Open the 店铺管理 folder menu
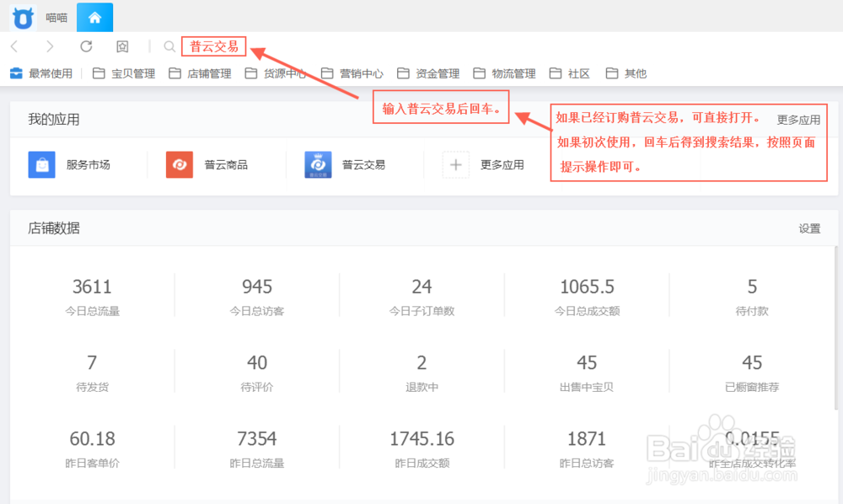Viewport: 843px width, 504px height. click(x=200, y=73)
